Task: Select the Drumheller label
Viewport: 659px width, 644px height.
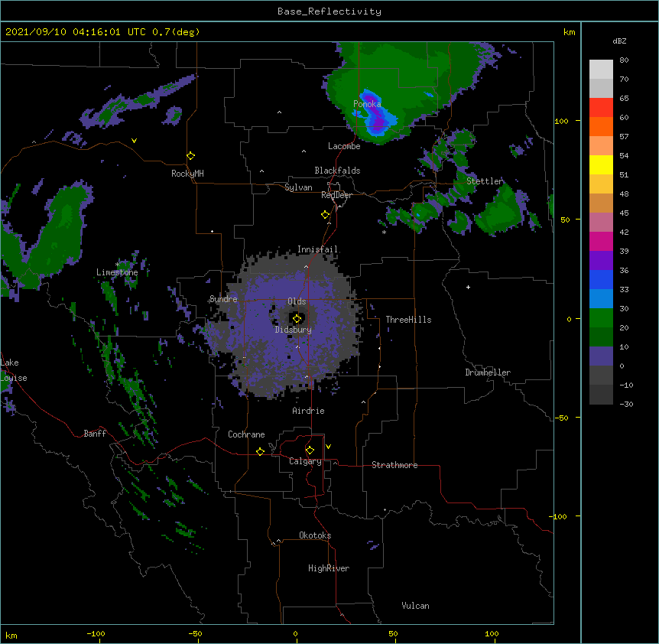Action: coord(488,372)
